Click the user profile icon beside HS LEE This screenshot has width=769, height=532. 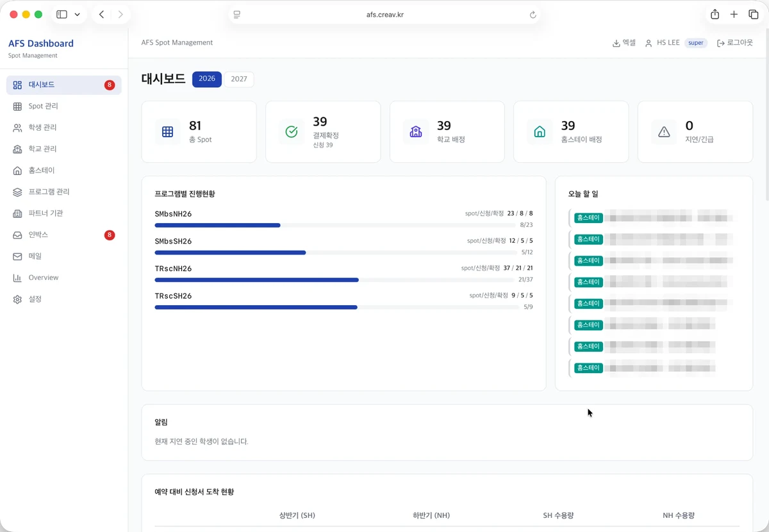coord(649,43)
